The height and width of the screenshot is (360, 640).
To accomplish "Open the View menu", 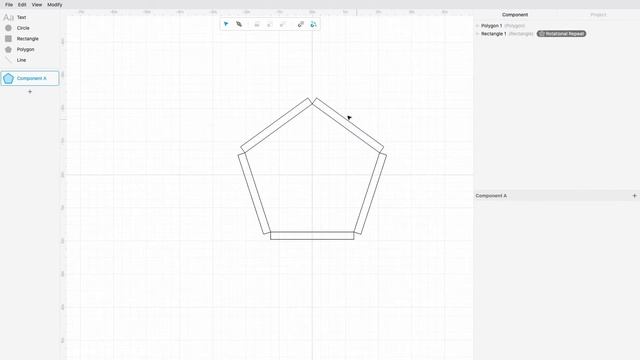I will click(x=37, y=4).
